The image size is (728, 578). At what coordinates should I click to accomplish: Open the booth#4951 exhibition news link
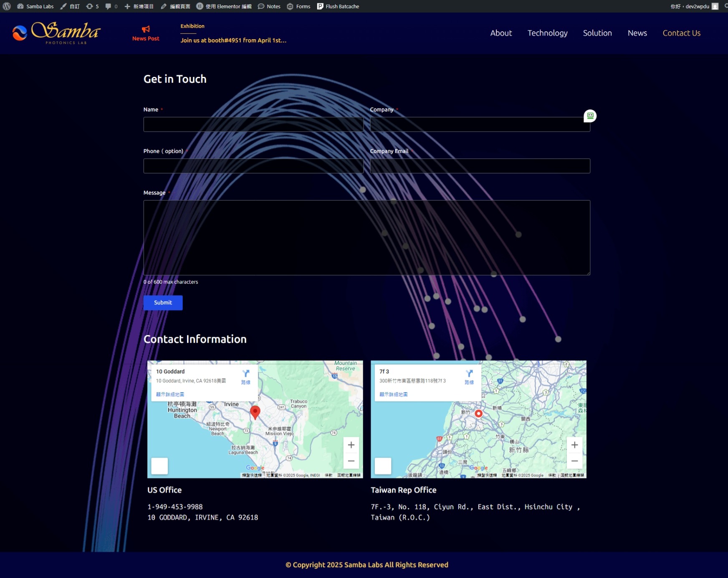point(233,41)
